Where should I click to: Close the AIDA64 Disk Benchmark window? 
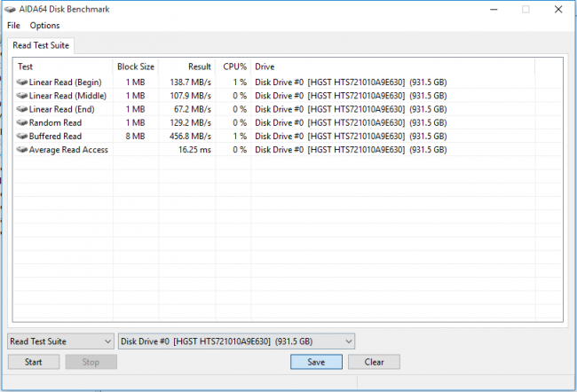coord(558,9)
